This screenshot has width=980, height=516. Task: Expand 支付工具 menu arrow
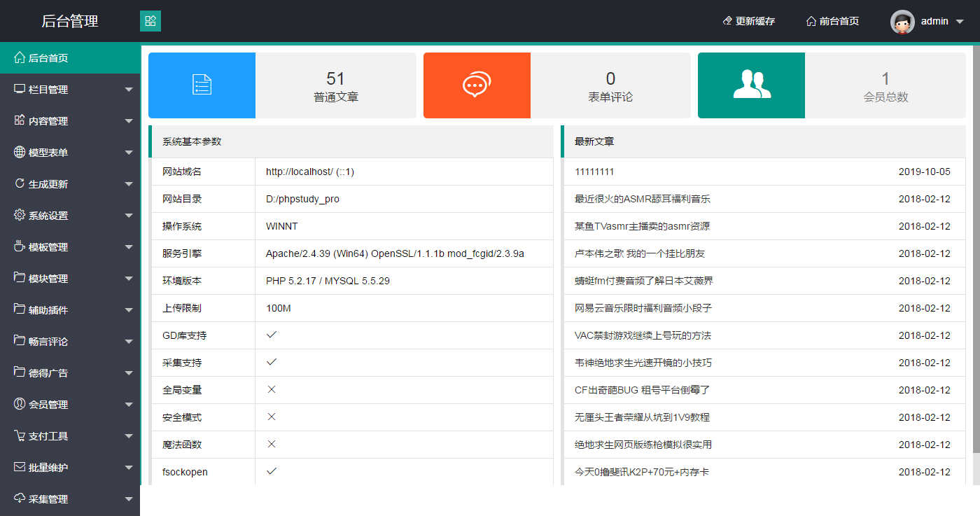(129, 436)
